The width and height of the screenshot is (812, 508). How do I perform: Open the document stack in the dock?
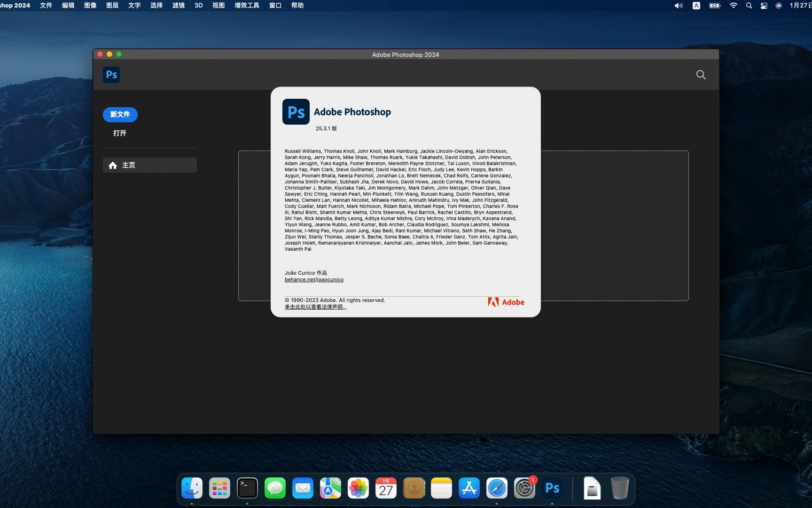pyautogui.click(x=592, y=488)
